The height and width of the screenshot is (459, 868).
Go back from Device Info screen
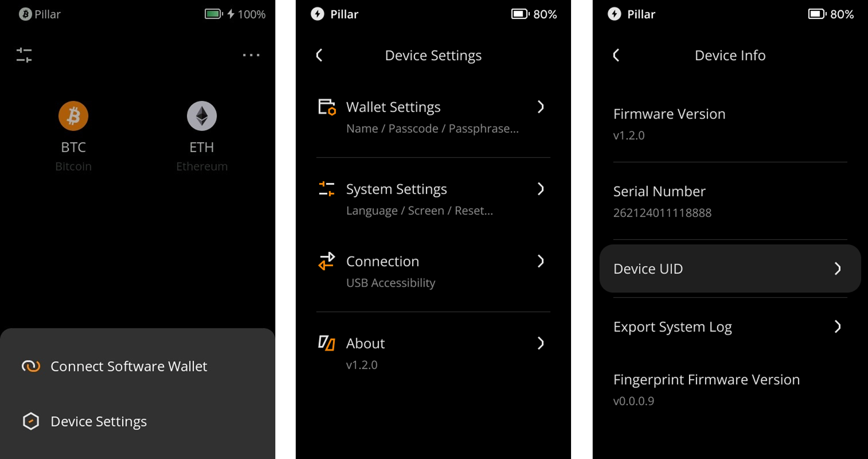(x=616, y=55)
